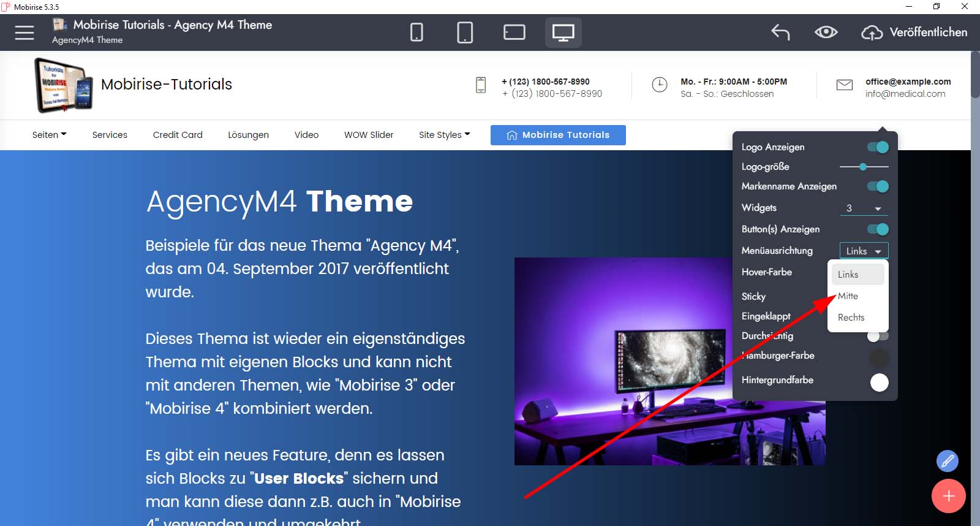
Task: Open the Hamburger-Farbe color swatch
Action: pos(880,358)
